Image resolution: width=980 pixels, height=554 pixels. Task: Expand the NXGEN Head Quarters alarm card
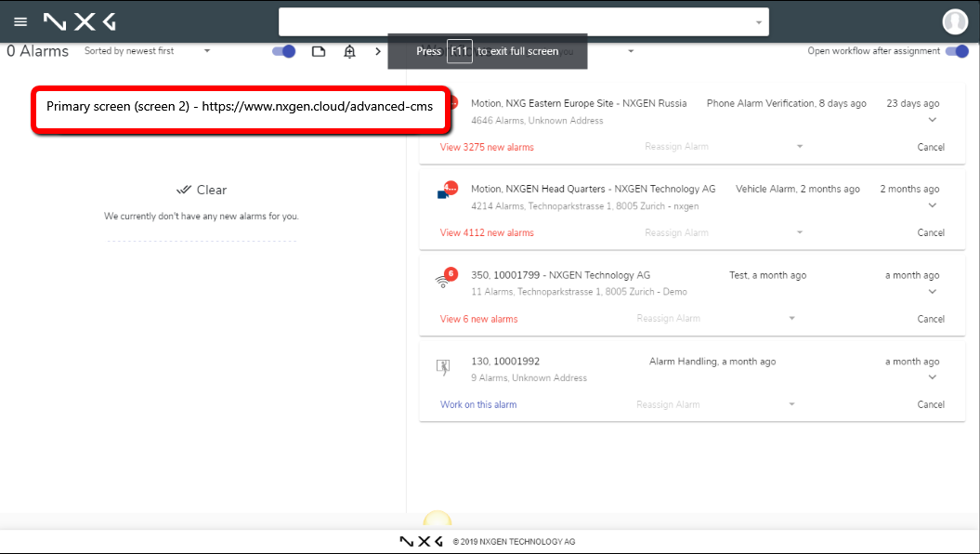(933, 205)
